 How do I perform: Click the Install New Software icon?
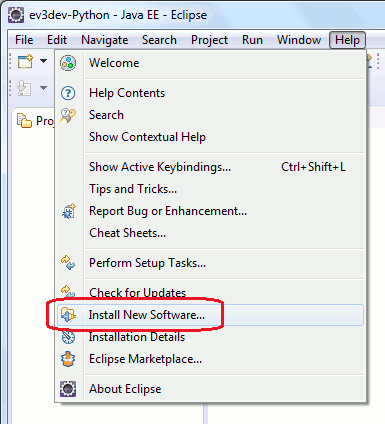(x=68, y=315)
